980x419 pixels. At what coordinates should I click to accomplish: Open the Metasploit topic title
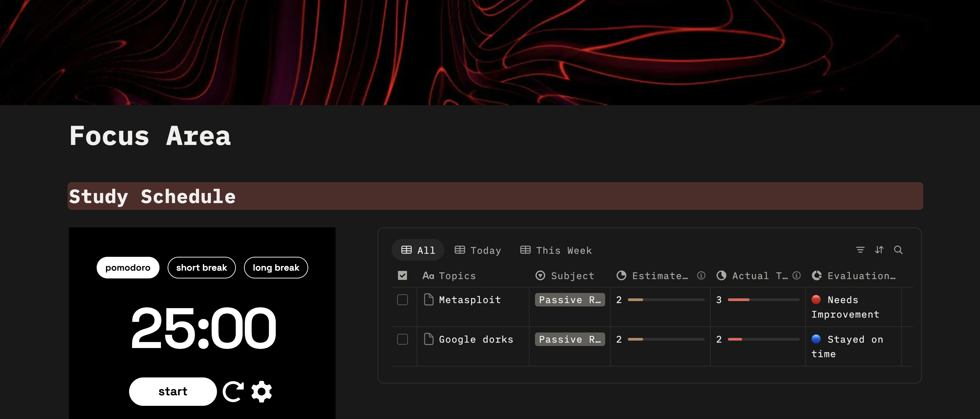tap(470, 299)
